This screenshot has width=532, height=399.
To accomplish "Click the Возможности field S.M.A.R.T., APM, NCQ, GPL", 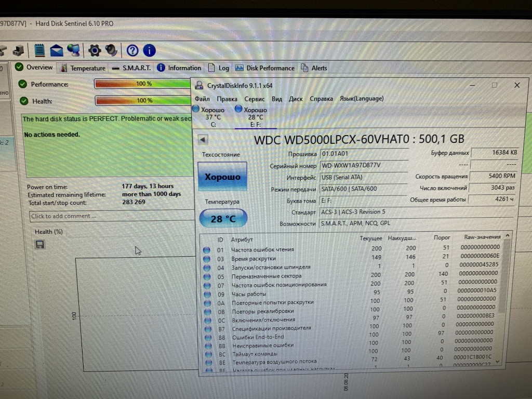I will tap(416, 223).
